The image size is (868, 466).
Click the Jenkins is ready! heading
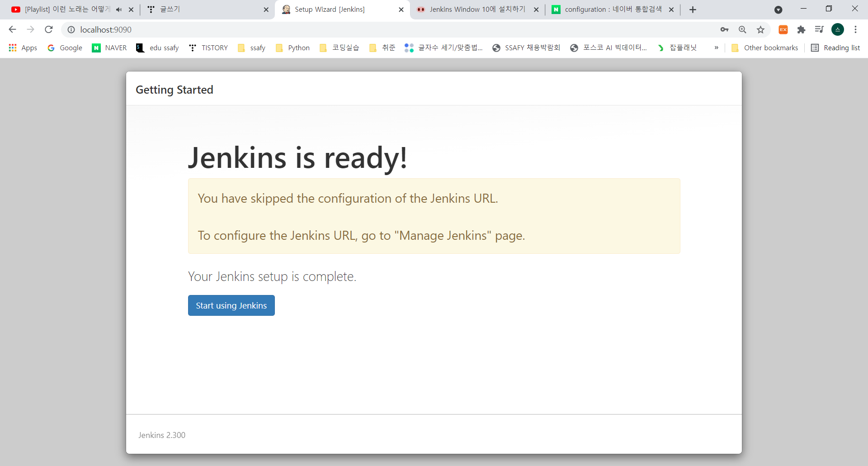[x=297, y=157]
